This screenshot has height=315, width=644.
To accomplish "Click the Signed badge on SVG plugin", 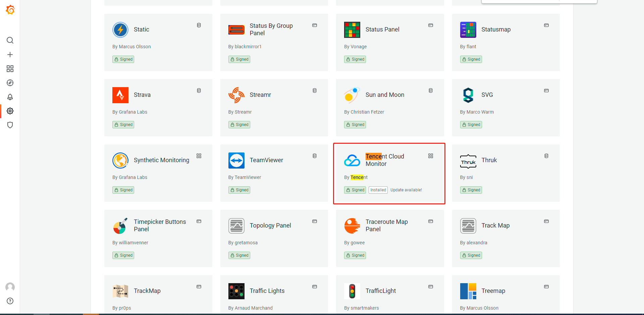I will (x=471, y=125).
